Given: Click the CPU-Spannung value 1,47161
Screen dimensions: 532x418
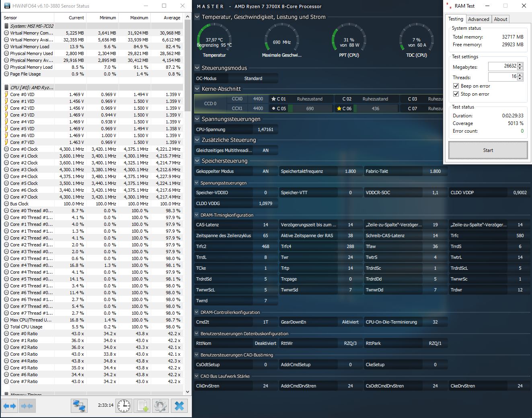Looking at the screenshot, I should 265,129.
